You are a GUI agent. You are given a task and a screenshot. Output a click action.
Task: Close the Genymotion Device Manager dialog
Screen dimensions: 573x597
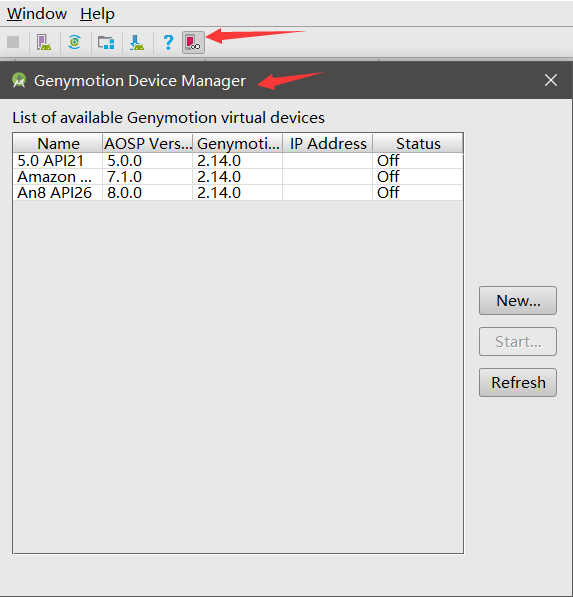(551, 80)
